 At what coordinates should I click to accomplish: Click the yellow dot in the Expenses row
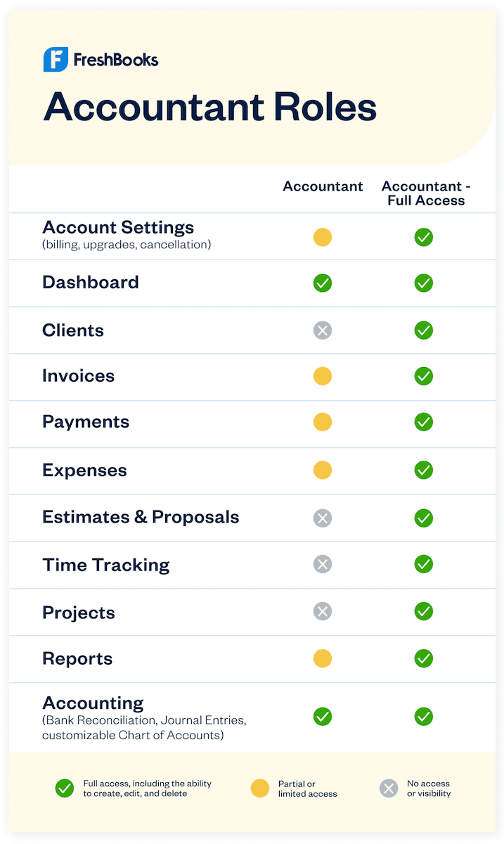coord(323,470)
